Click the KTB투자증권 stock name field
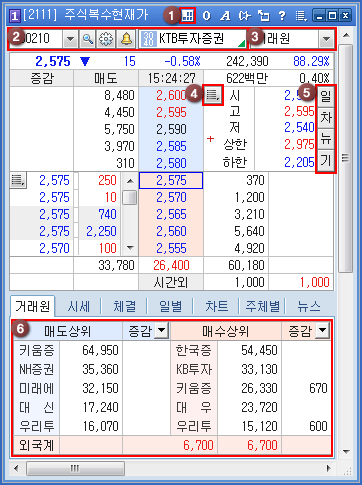The height and width of the screenshot is (485, 362). coord(192,39)
